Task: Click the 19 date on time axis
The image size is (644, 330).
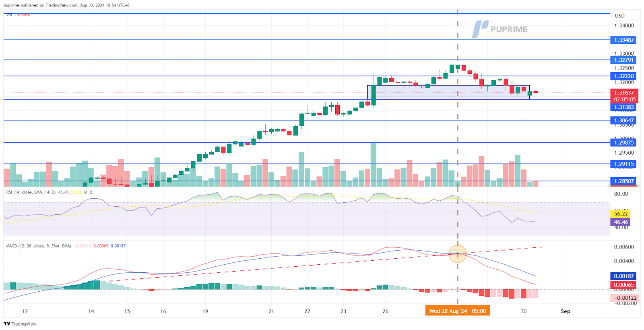Action: click(x=205, y=311)
